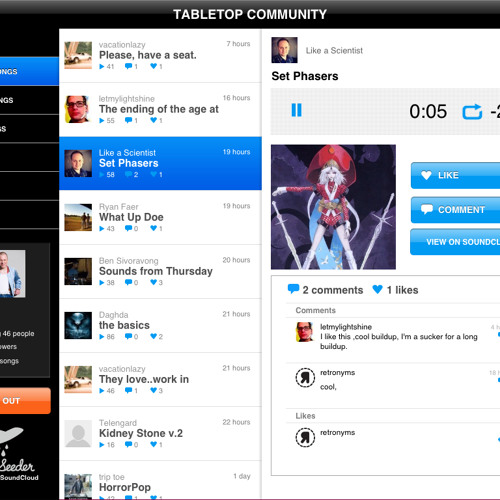Click the Set Phasers album artwork
This screenshot has height=500, width=500.
point(333,207)
